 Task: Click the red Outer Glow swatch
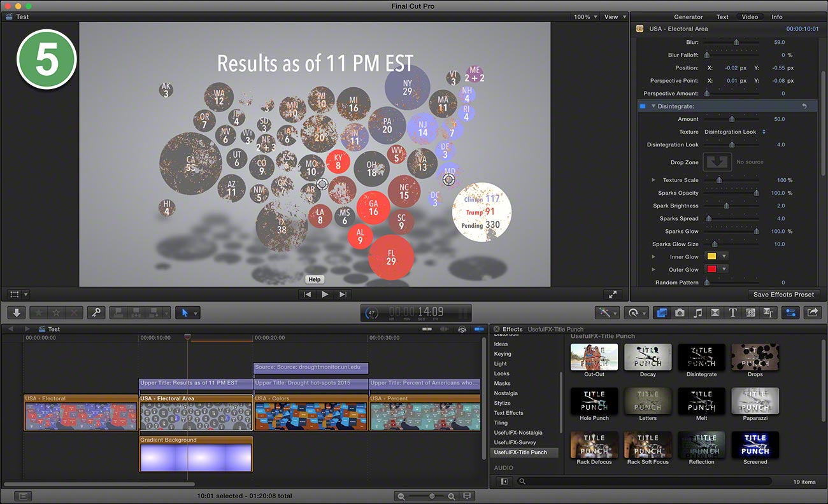(x=711, y=270)
